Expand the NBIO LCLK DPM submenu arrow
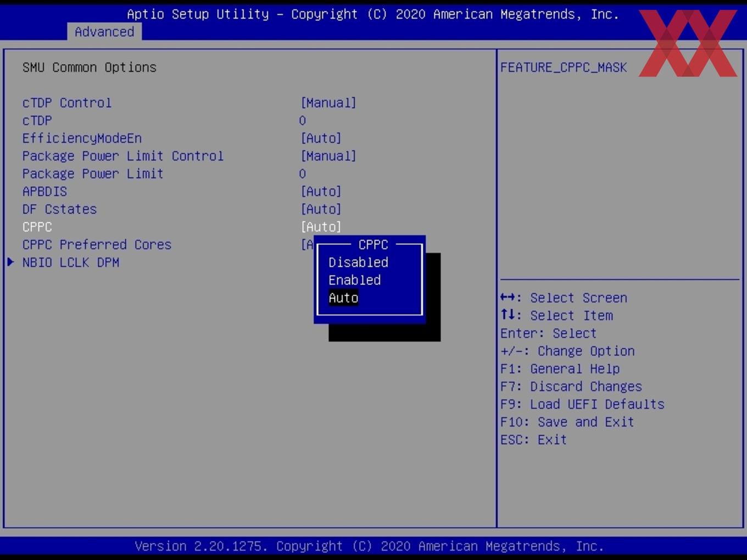The height and width of the screenshot is (560, 747). (x=10, y=262)
